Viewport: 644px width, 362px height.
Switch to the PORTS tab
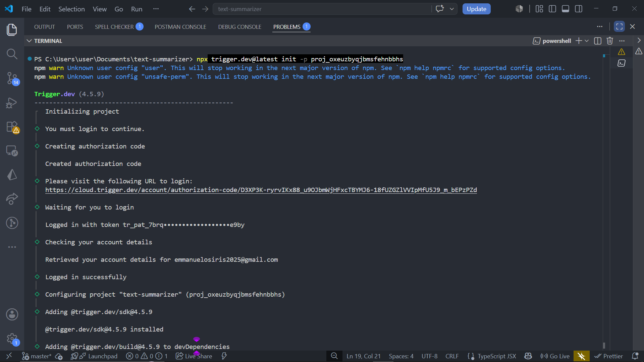(x=75, y=27)
